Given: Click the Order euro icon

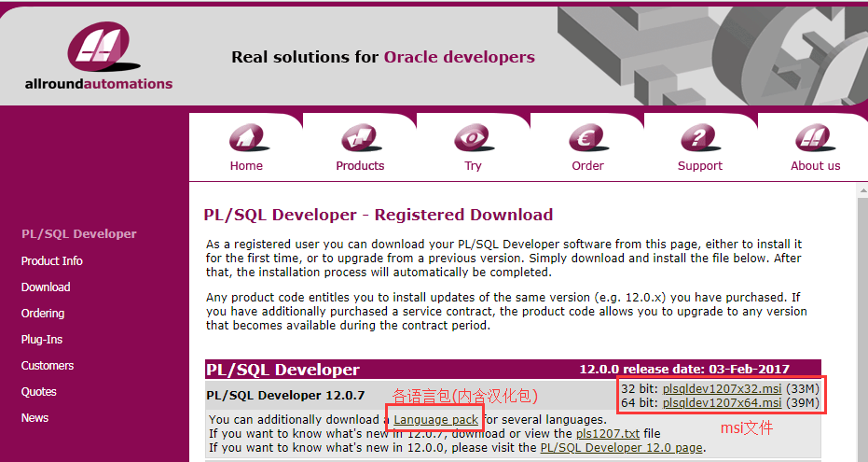Looking at the screenshot, I should tap(588, 138).
